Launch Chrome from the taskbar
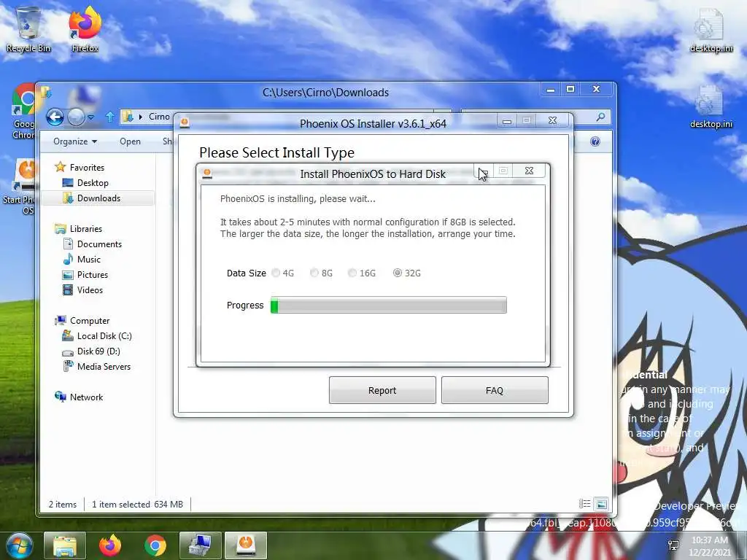The height and width of the screenshot is (560, 747). point(155,545)
